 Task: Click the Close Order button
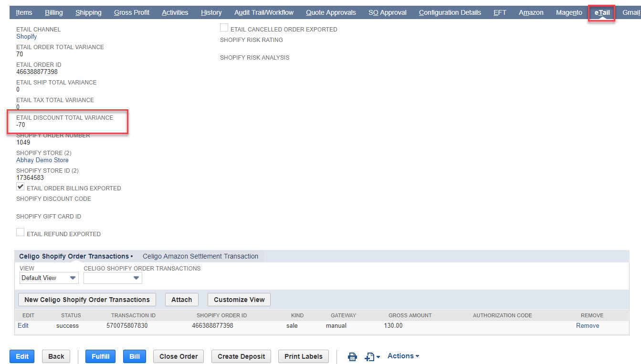(179, 356)
